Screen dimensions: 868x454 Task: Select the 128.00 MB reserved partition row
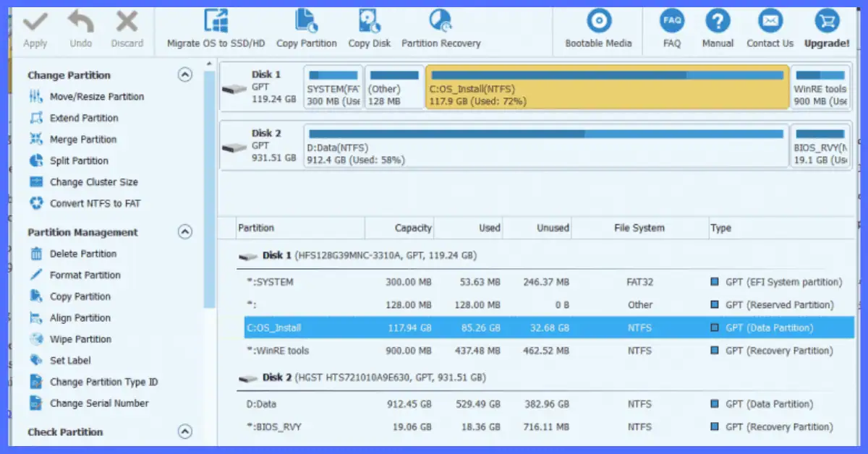(550, 305)
